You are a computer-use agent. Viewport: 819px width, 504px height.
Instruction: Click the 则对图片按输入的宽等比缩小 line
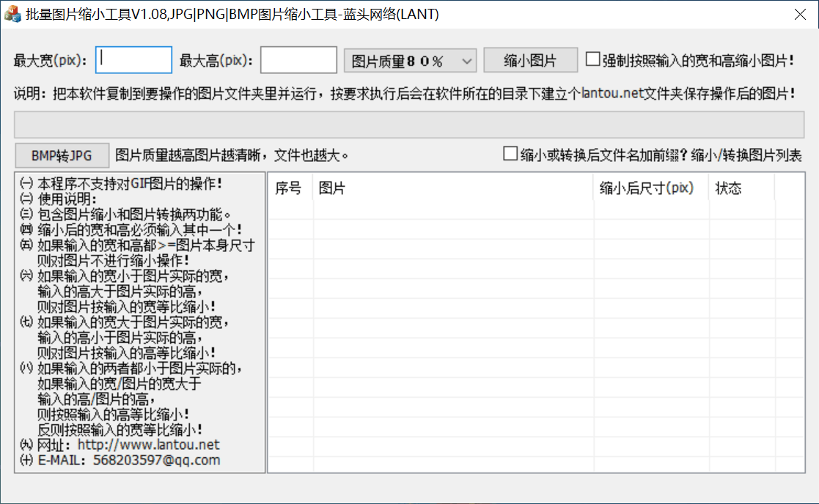pos(126,307)
